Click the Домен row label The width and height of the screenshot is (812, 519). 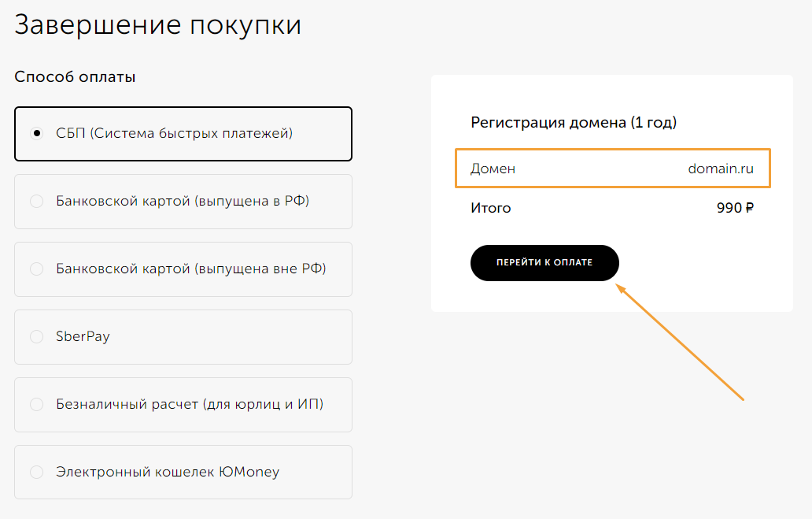click(493, 169)
